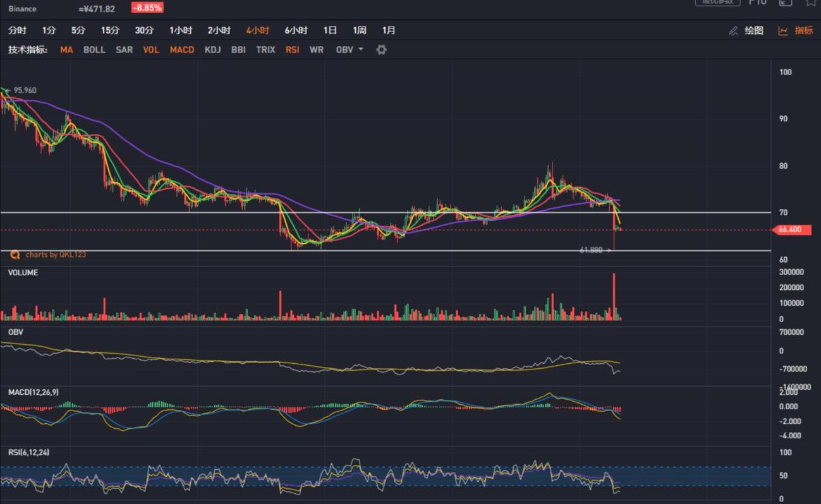Expand the OBV indicator dropdown arrow

[361, 49]
